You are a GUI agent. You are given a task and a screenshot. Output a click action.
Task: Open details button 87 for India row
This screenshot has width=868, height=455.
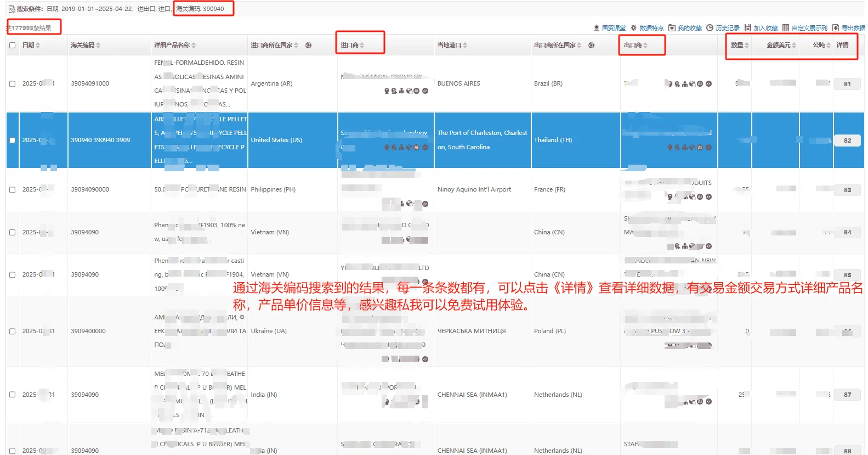[847, 395]
